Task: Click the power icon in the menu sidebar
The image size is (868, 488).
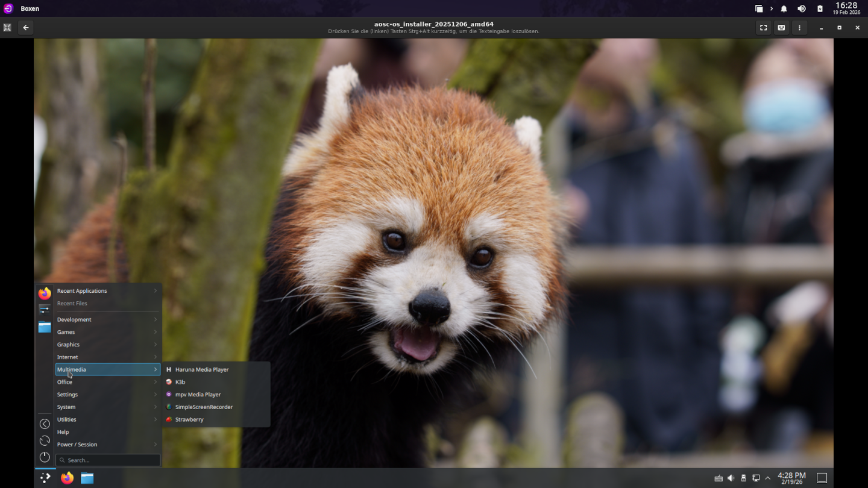Action: [x=45, y=457]
